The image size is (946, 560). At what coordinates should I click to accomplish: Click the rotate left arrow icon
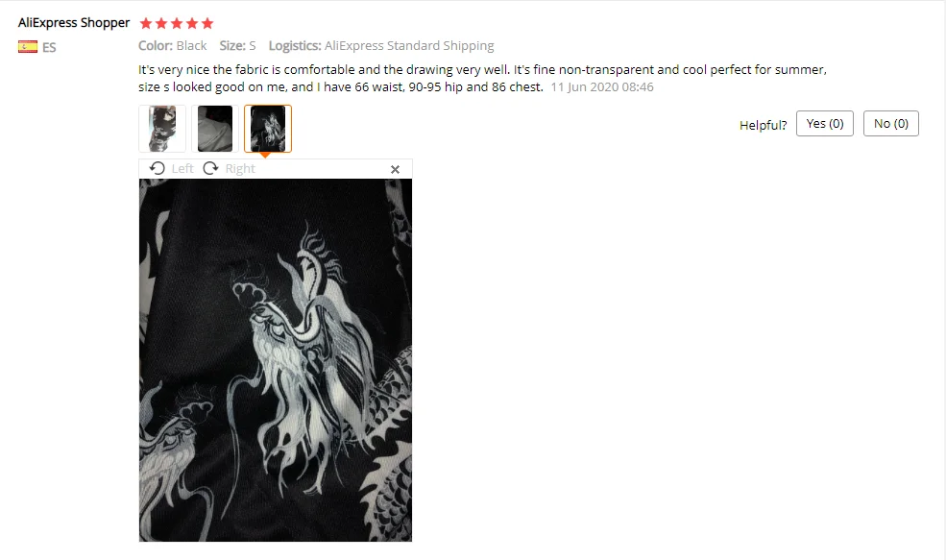[x=158, y=168]
